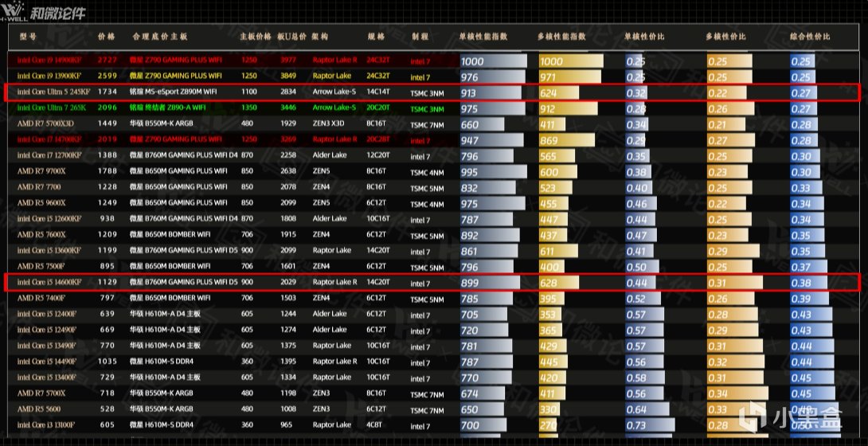Click the intel Core i3 13100F model name
Viewport: 868px width, 446px height.
(x=46, y=425)
